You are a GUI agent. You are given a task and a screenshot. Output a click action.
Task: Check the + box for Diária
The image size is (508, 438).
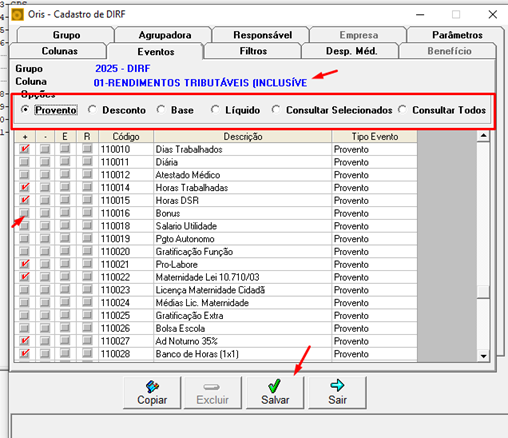[24, 162]
